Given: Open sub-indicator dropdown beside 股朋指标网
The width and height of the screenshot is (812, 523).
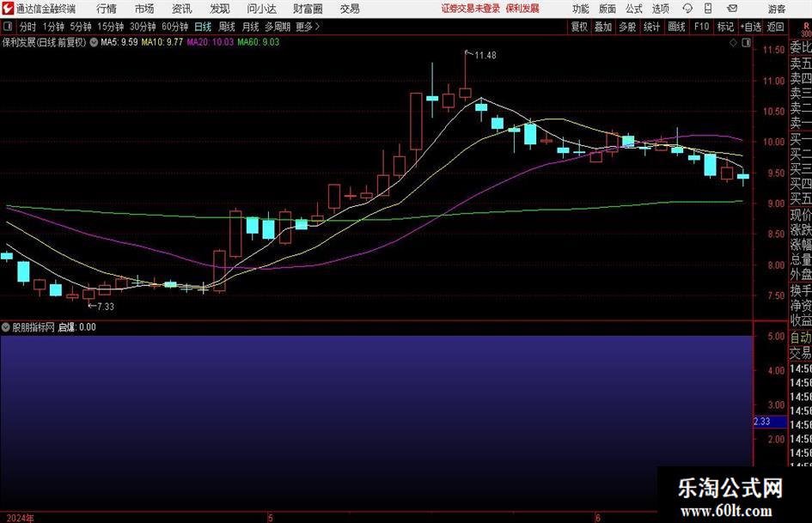Looking at the screenshot, I should pos(6,327).
